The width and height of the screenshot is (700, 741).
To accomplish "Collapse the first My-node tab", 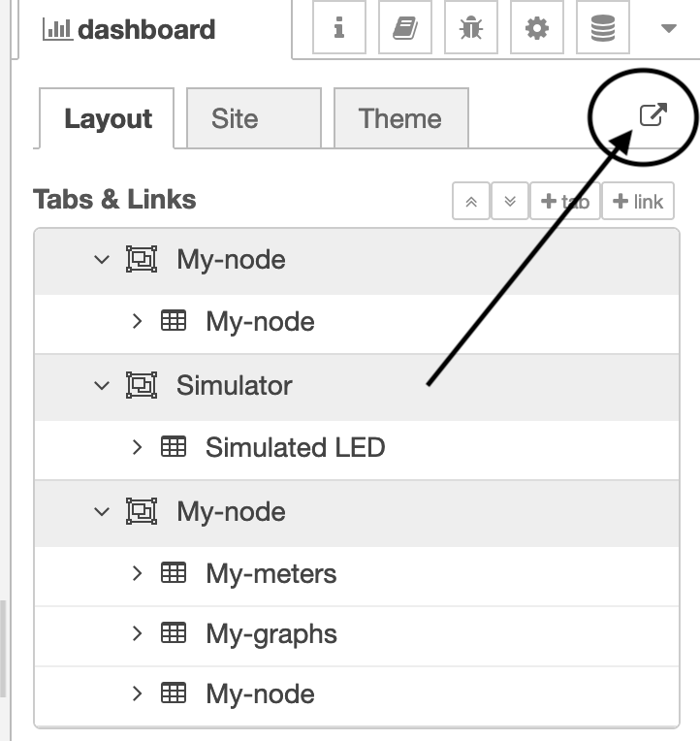I will pyautogui.click(x=102, y=259).
